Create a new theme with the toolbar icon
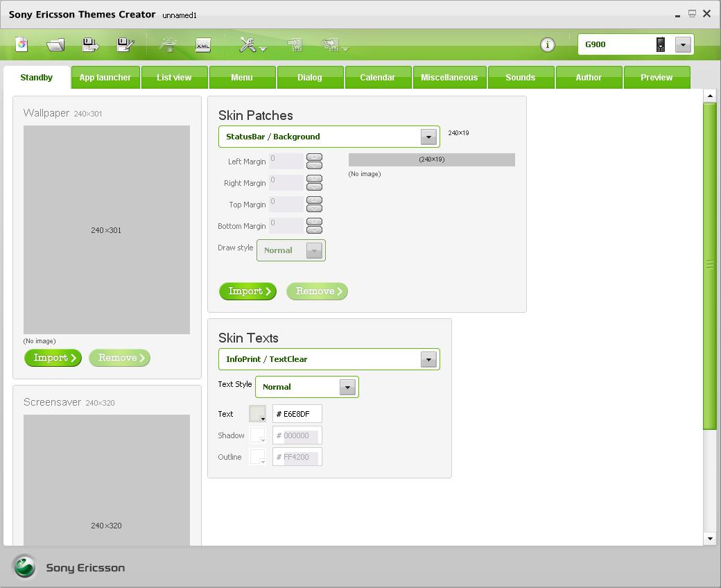Viewport: 721px width, 588px height. [21, 44]
